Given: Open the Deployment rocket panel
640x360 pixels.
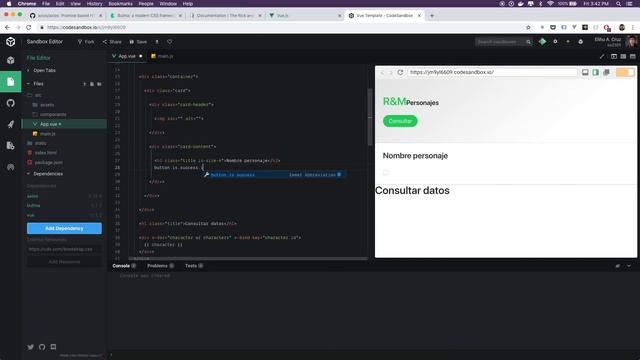Looking at the screenshot, I should pos(11,124).
